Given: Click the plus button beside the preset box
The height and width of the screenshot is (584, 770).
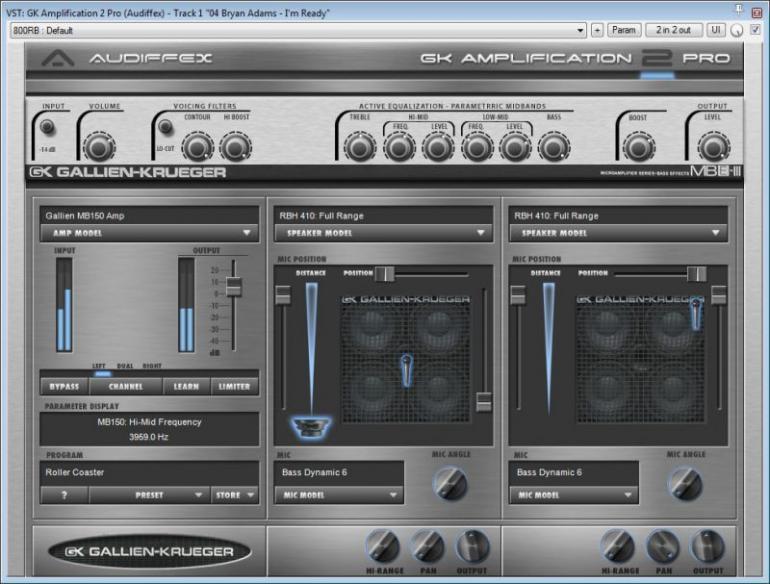Looking at the screenshot, I should [597, 30].
